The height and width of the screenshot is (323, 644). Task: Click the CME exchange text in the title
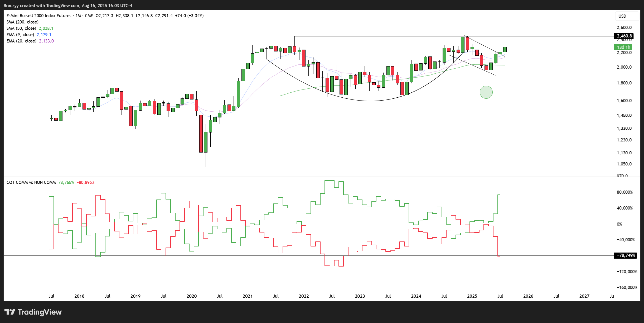click(89, 16)
